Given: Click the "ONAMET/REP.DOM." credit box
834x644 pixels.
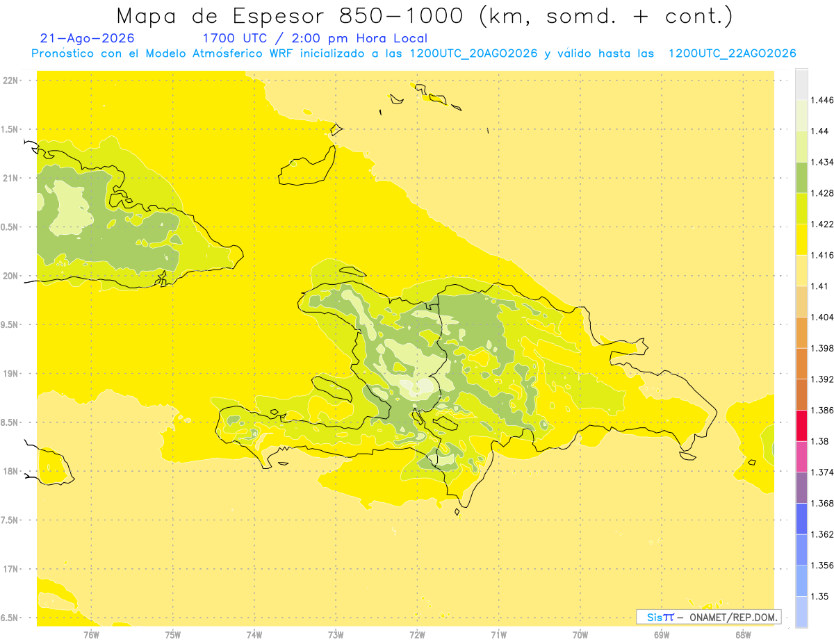Looking at the screenshot, I should tap(709, 617).
